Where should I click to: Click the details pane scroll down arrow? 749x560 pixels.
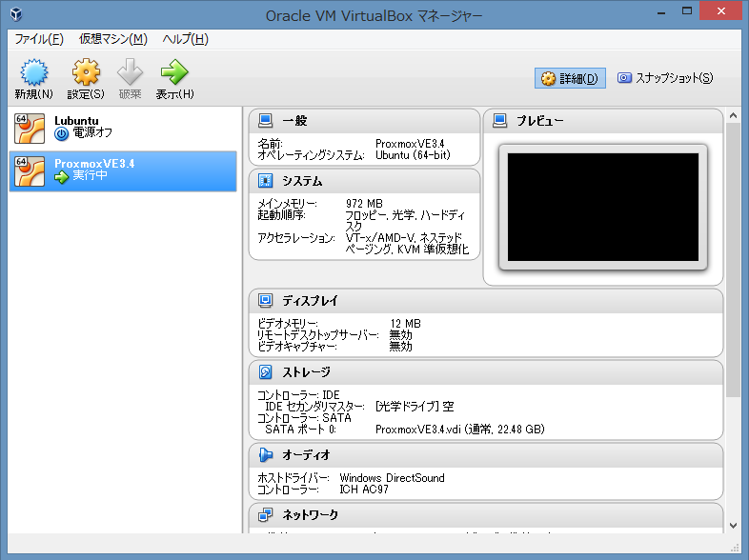[x=733, y=525]
